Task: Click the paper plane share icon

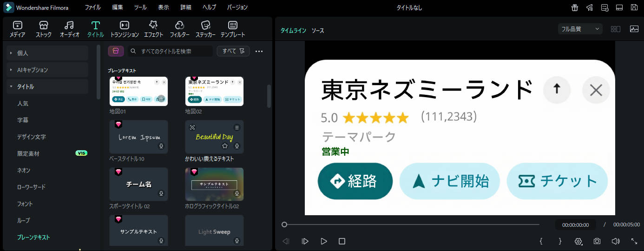Action: [590, 7]
